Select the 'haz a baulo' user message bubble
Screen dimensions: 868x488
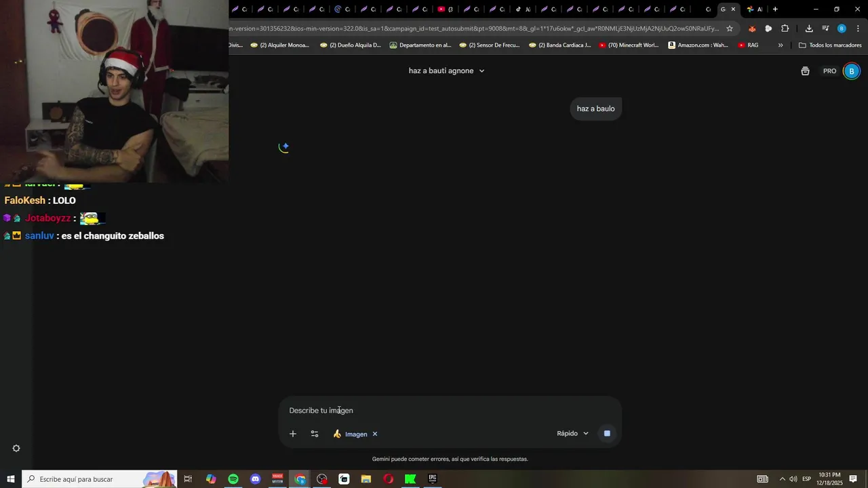tap(596, 108)
